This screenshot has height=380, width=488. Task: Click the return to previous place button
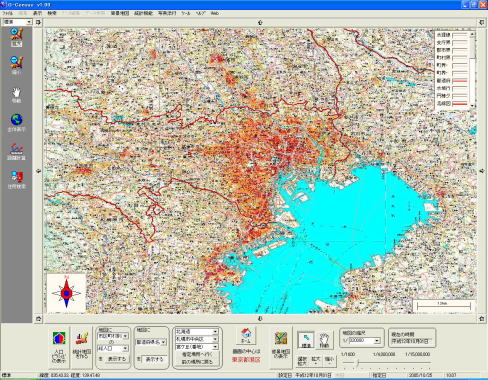(197, 362)
